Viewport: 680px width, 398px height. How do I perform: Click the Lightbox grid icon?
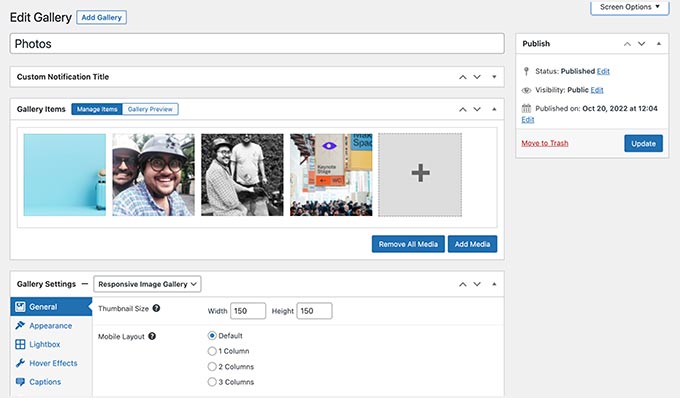[20, 344]
